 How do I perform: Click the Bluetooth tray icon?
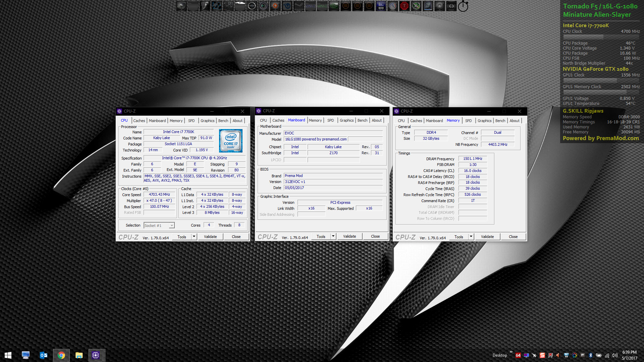click(x=590, y=355)
